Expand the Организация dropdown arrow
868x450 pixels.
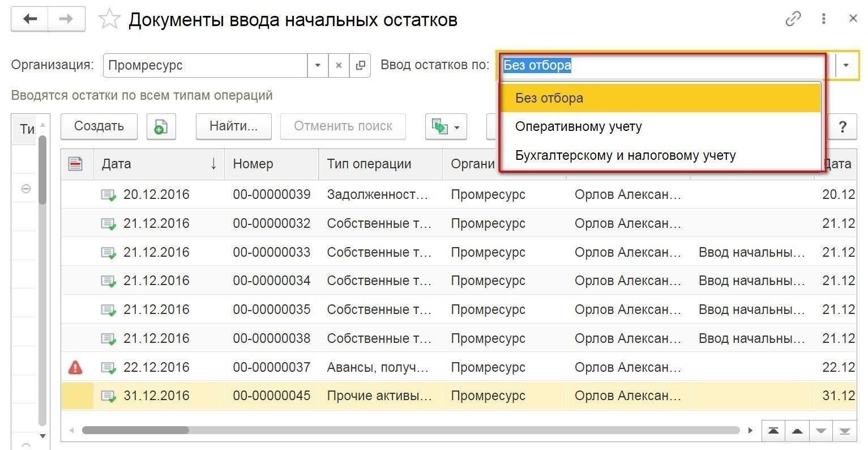(x=318, y=65)
